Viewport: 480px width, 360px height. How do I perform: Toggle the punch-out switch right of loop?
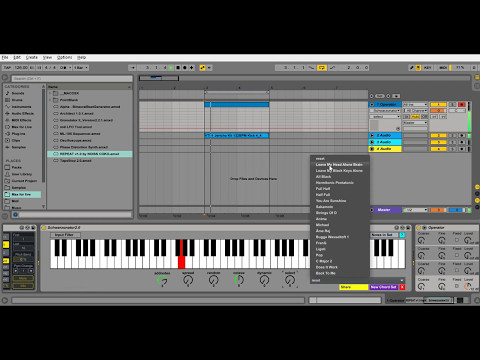332,68
